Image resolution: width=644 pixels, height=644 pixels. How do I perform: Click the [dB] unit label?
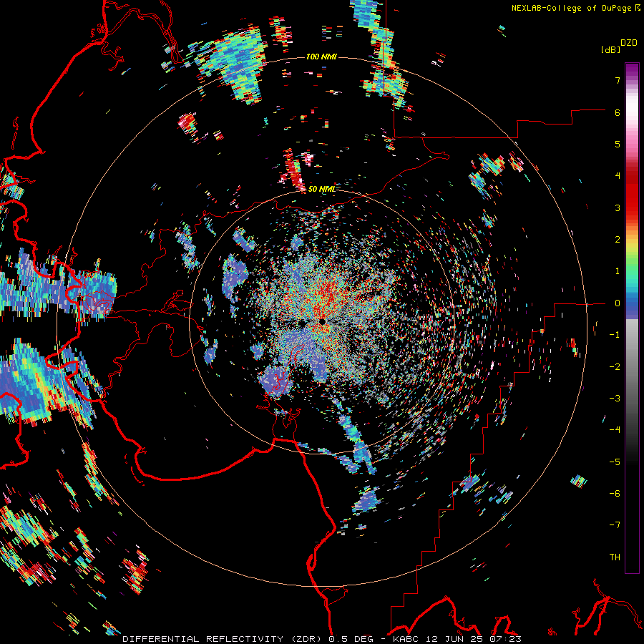[x=610, y=49]
